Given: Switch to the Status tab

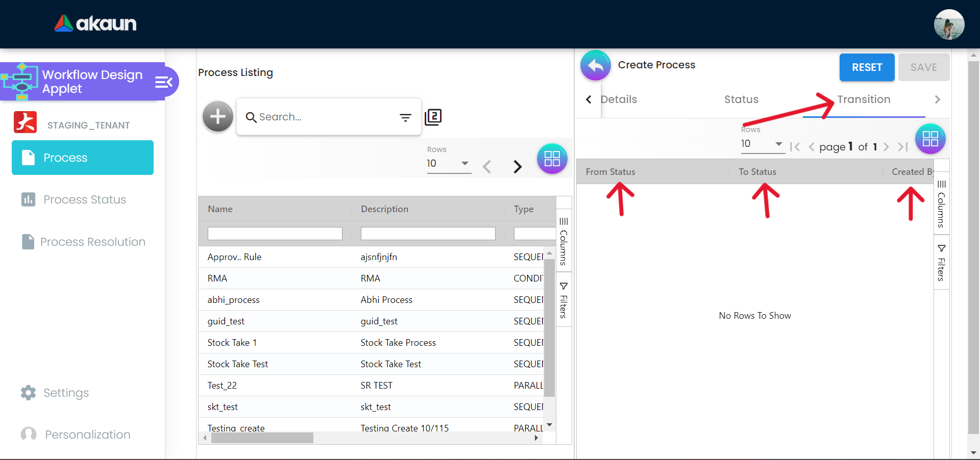Looking at the screenshot, I should tap(741, 99).
